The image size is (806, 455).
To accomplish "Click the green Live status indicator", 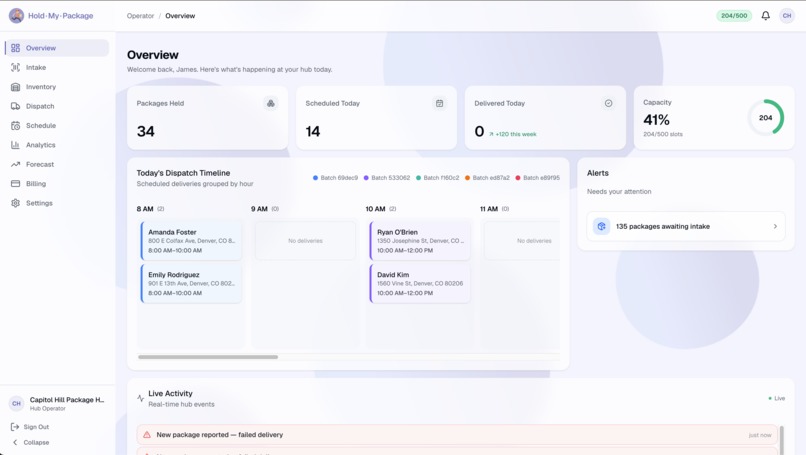I will [777, 398].
